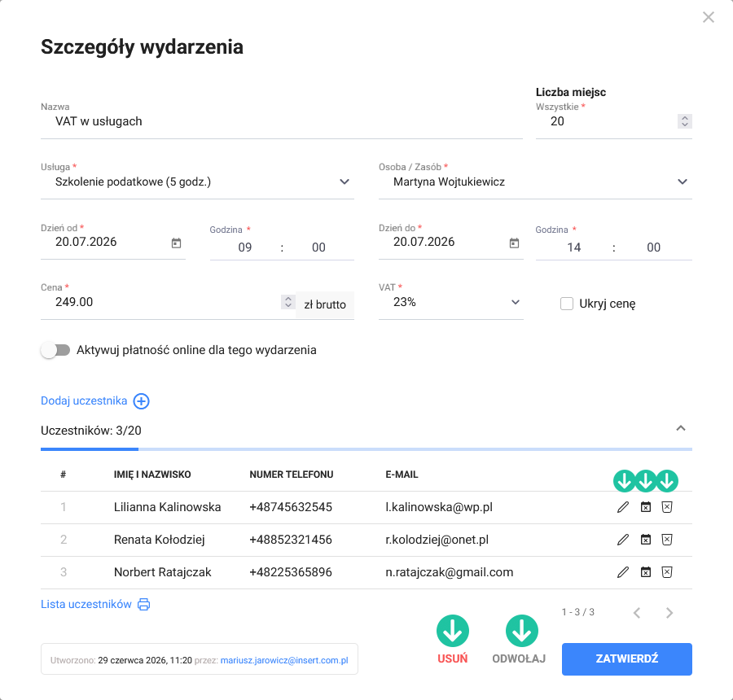
Task: Go to next participants page arrow
Action: (x=669, y=613)
